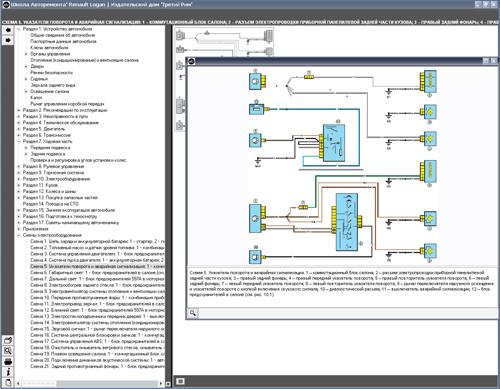Select 'Паспортные данные автомобиля'
The height and width of the screenshot is (389, 500).
point(63,41)
